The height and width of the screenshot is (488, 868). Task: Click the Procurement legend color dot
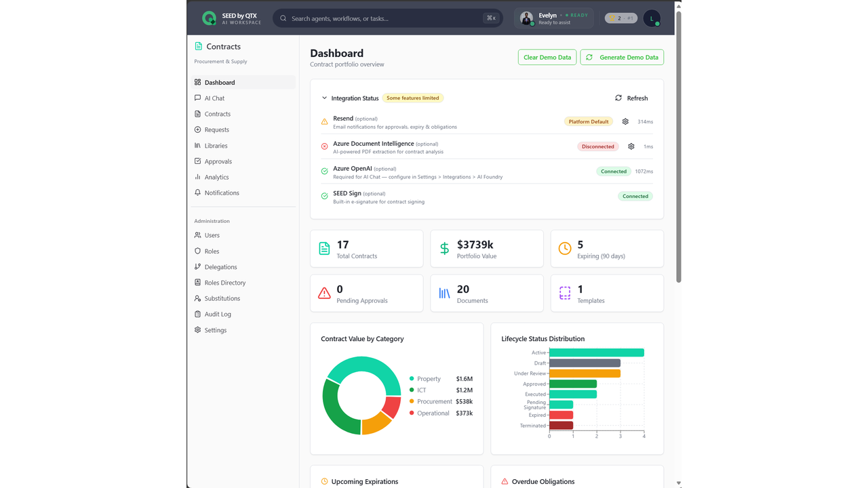pos(412,402)
